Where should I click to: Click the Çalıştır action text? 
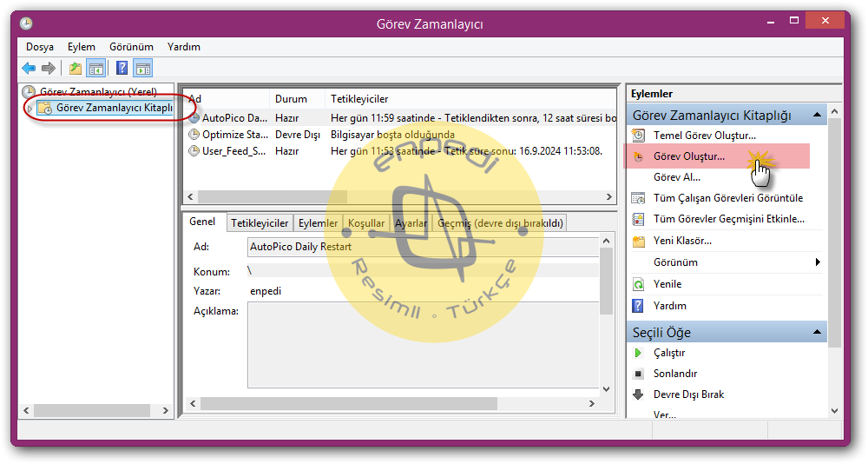click(x=669, y=353)
